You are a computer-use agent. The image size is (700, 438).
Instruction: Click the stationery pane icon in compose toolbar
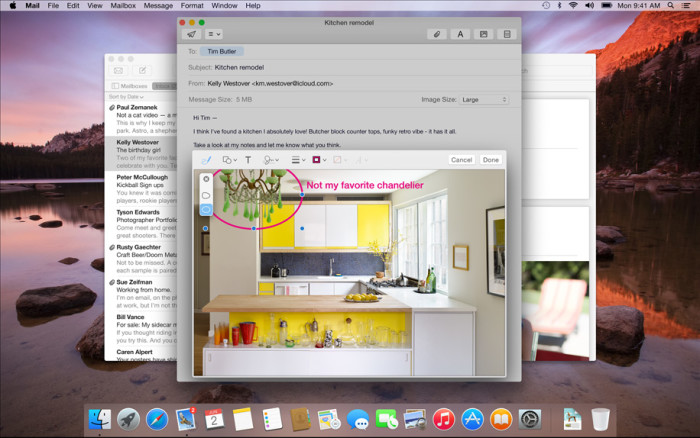pyautogui.click(x=507, y=34)
